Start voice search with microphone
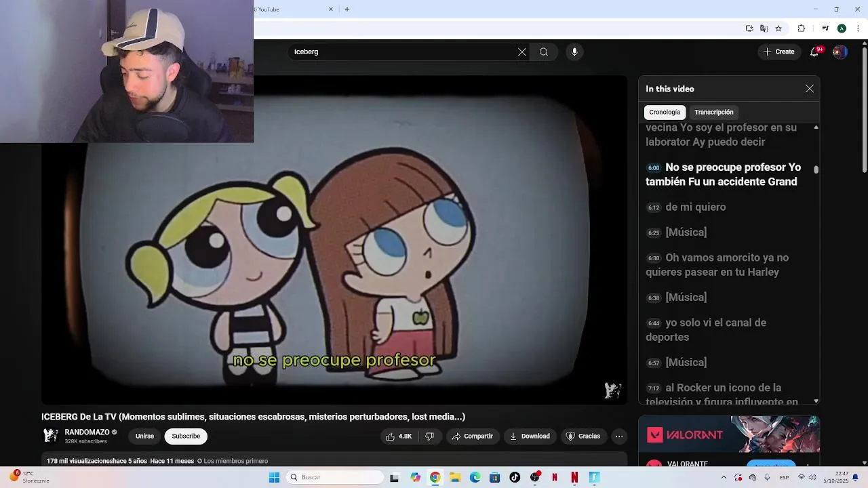 [574, 52]
